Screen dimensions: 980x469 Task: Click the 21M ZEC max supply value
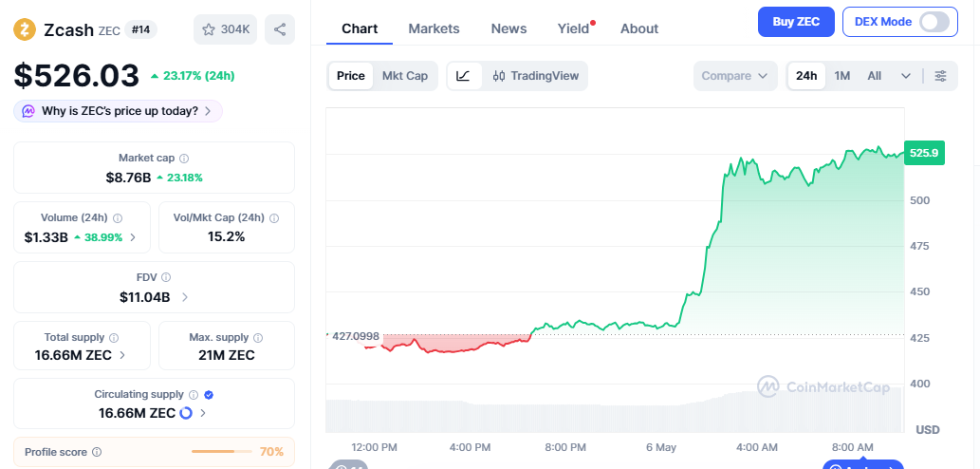226,355
